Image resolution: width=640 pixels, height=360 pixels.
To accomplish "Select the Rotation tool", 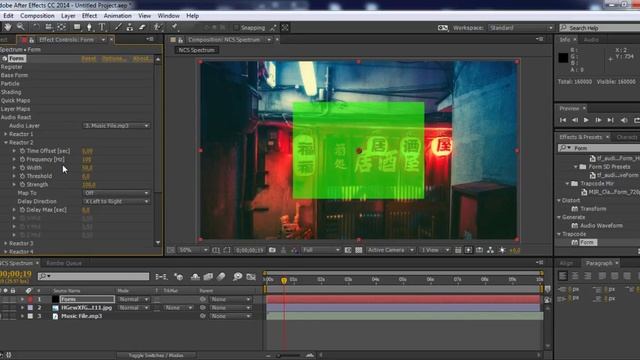I will 36,27.
